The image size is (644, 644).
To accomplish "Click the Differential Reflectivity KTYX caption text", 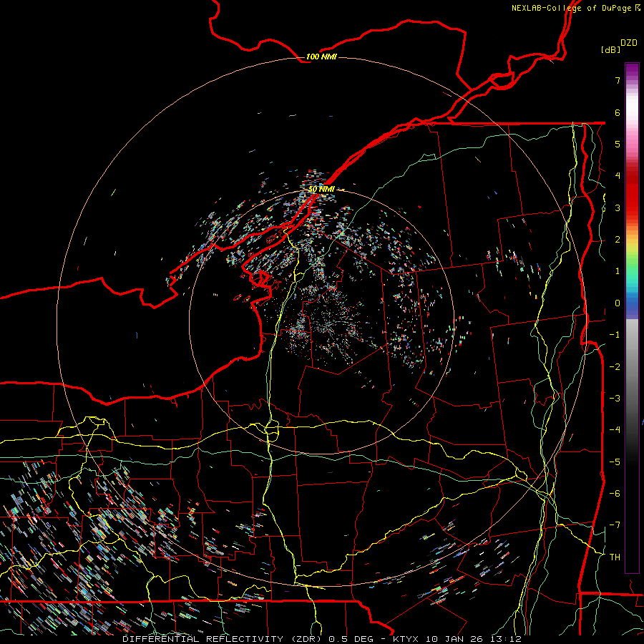I will [322, 639].
